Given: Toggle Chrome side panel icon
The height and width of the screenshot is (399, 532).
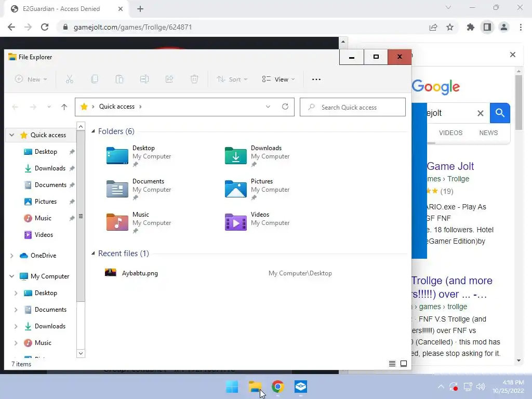Looking at the screenshot, I should click(487, 27).
